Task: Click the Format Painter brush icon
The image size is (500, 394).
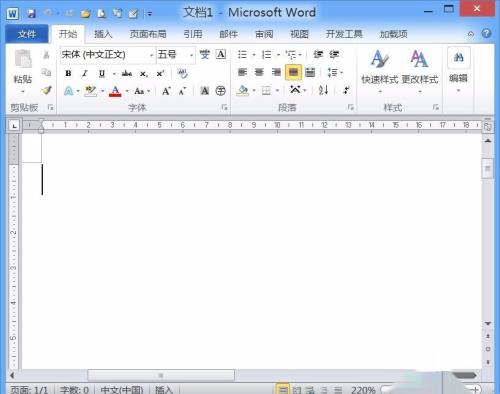Action: click(47, 90)
